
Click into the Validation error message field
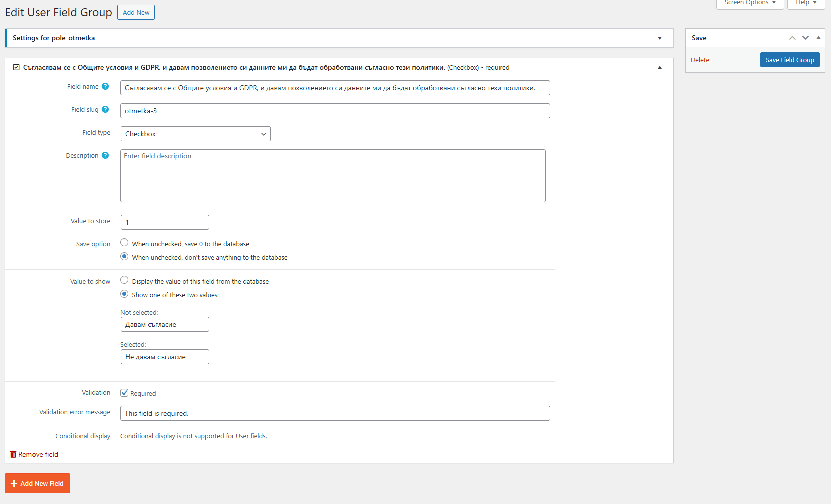click(x=335, y=413)
